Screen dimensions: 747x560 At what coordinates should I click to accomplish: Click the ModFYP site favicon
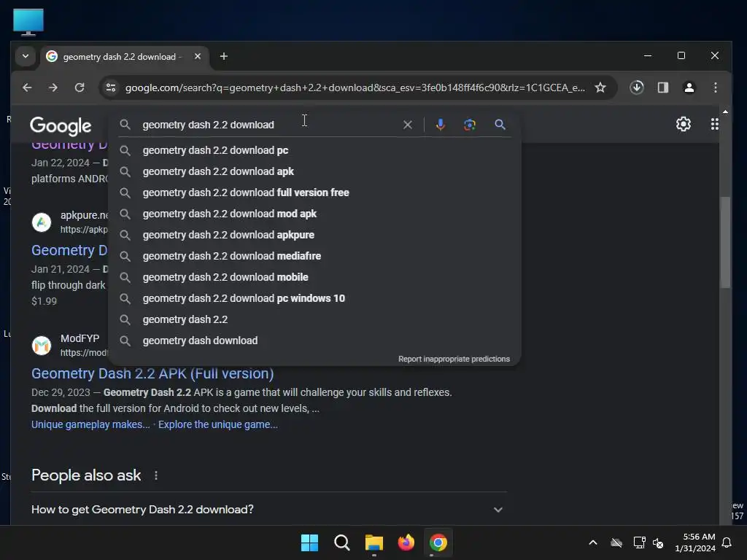42,346
